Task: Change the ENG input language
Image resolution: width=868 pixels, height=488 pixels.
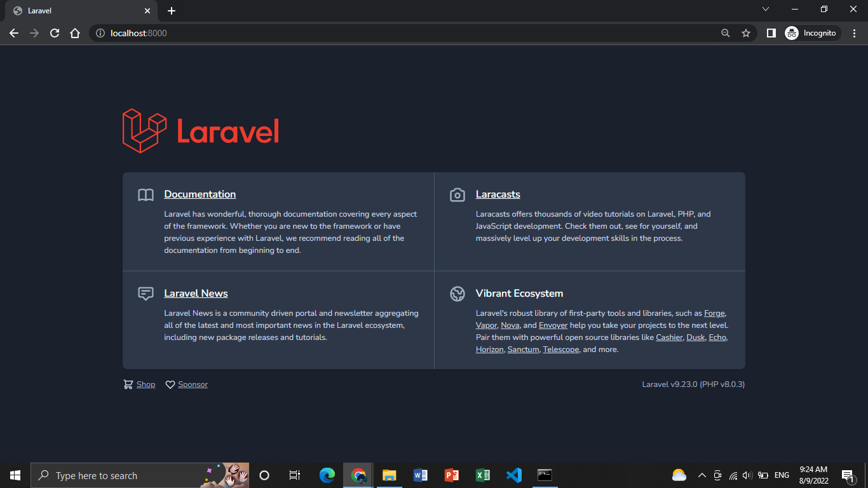Action: pos(782,475)
